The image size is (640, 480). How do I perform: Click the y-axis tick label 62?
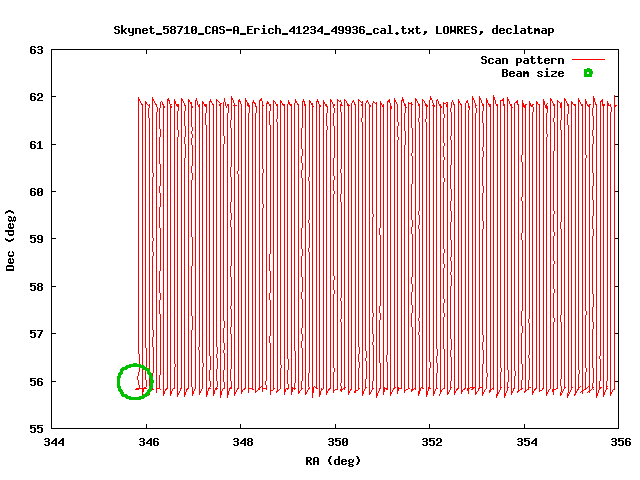tap(36, 97)
